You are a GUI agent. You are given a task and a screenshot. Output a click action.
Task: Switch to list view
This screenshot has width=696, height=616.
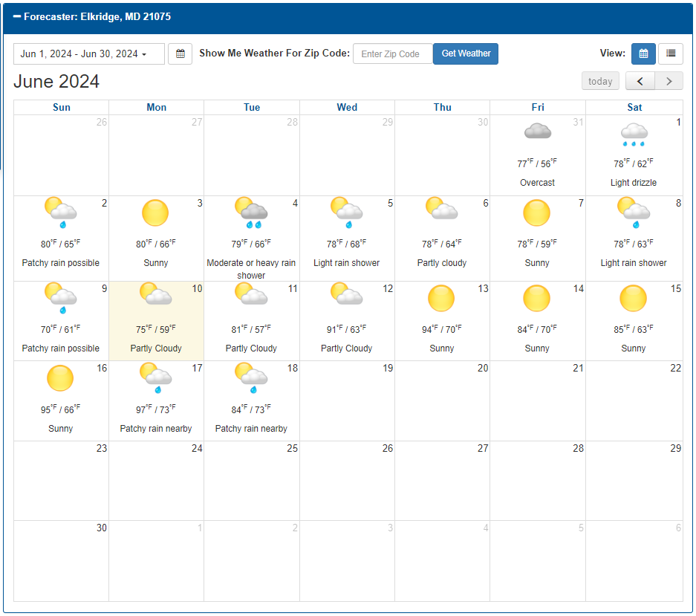click(x=670, y=54)
